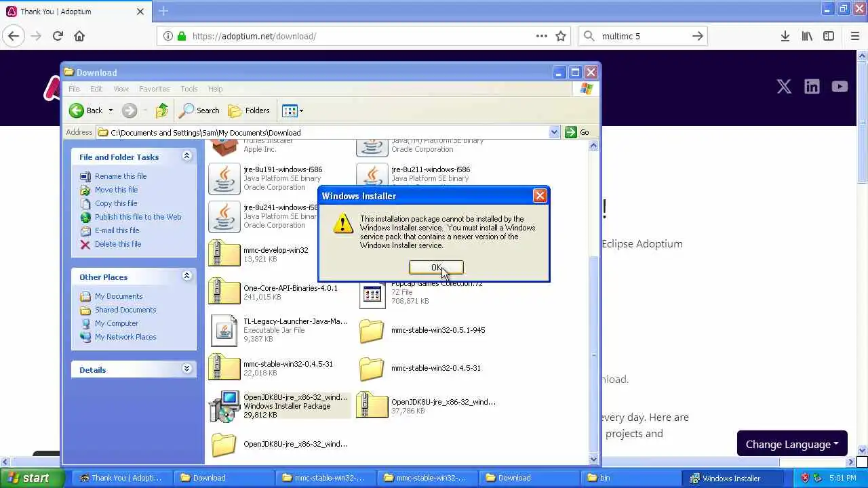Open the View menu in Download window
This screenshot has width=868, height=488.
pyautogui.click(x=121, y=89)
